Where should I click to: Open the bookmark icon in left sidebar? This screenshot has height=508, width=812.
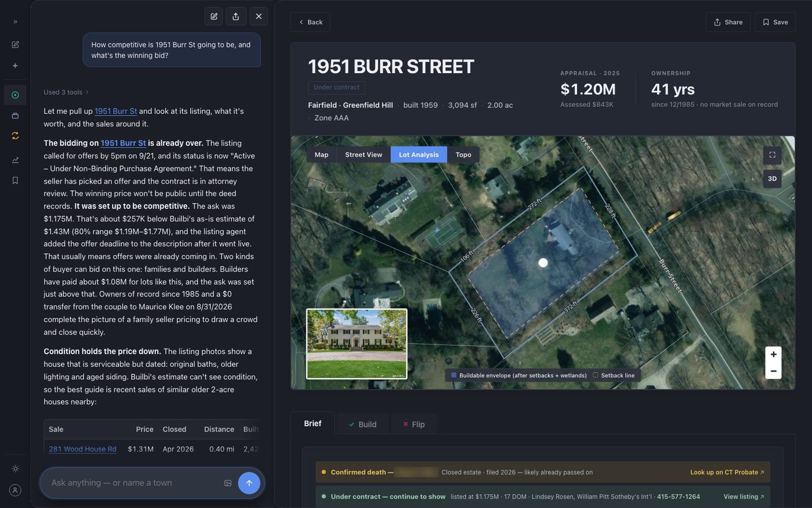pos(15,181)
